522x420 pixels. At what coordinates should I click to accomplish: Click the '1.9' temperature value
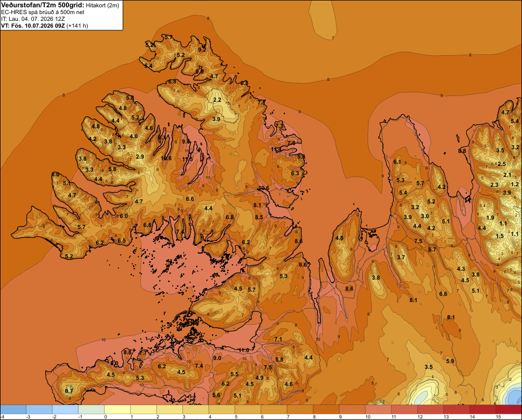(490, 218)
